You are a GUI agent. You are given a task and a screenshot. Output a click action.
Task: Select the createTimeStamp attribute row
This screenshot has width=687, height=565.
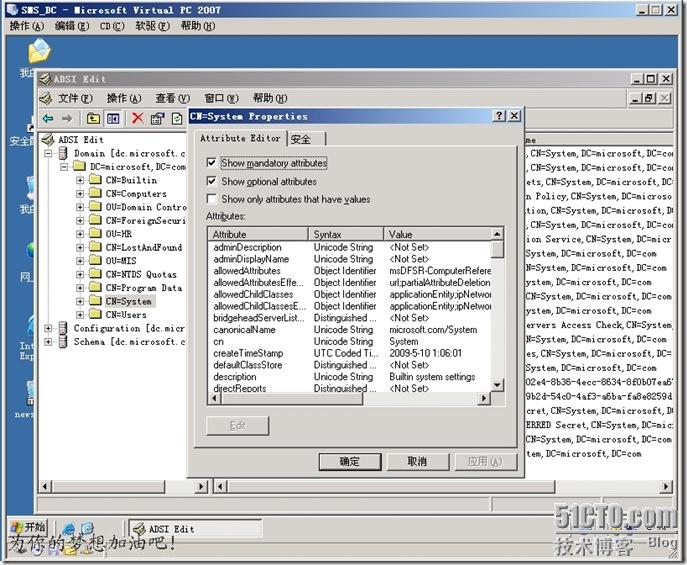point(350,353)
